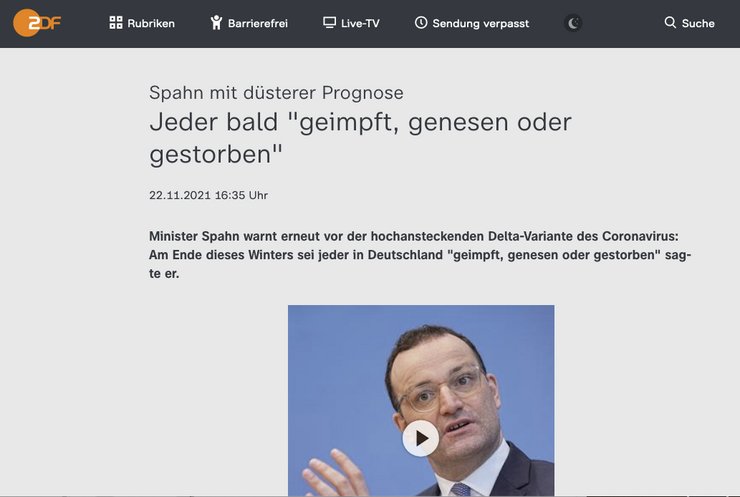
Task: Click the orange ZDF logo
Action: pos(37,23)
